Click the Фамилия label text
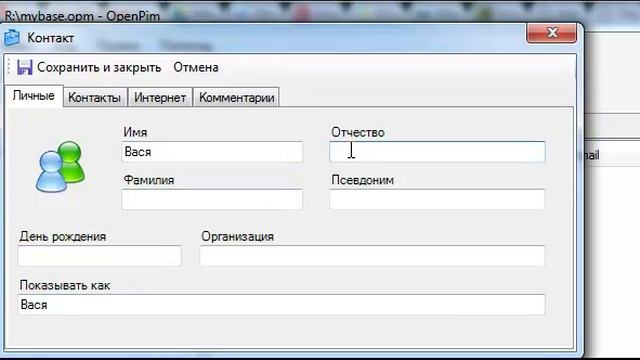The image size is (640, 360). tap(149, 180)
